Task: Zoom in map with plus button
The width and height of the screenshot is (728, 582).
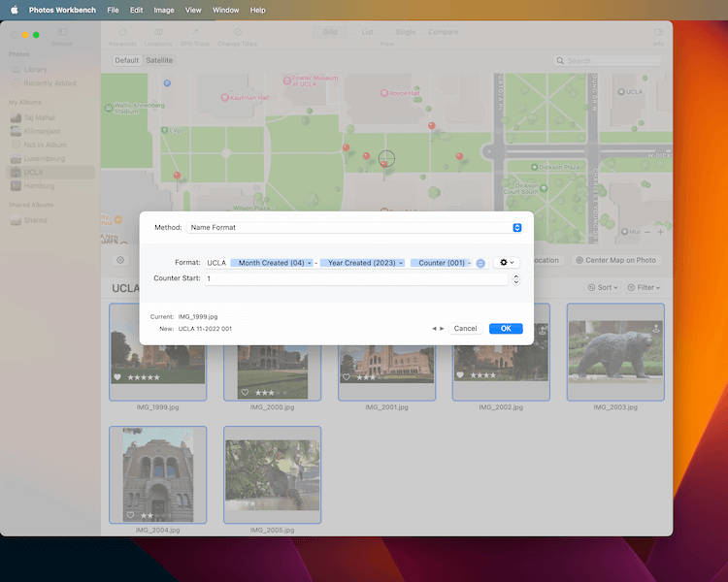Action: (x=660, y=232)
